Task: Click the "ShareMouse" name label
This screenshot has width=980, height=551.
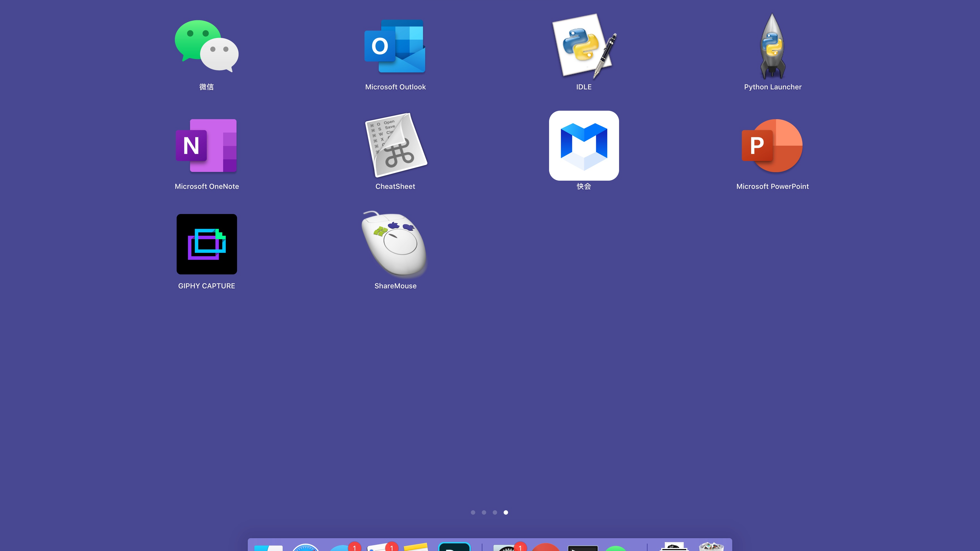Action: [x=395, y=286]
